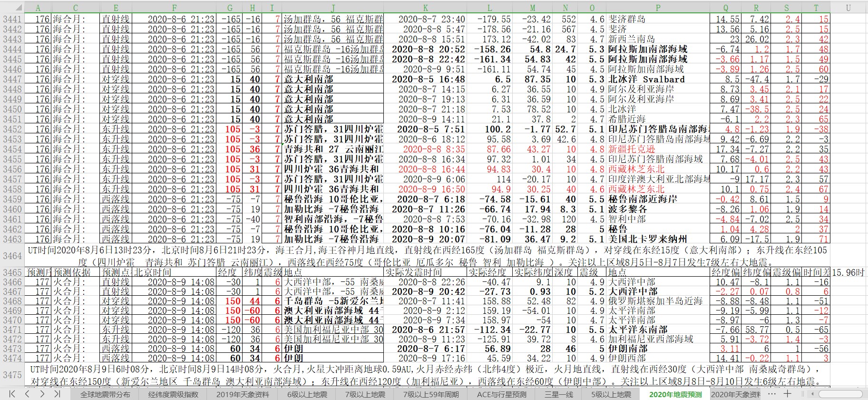The height and width of the screenshot is (400, 868).
Task: Select row 3441 header
Action: [12, 19]
